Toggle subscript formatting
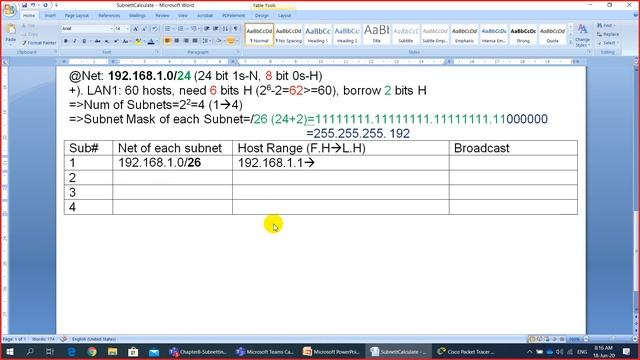 pyautogui.click(x=107, y=41)
